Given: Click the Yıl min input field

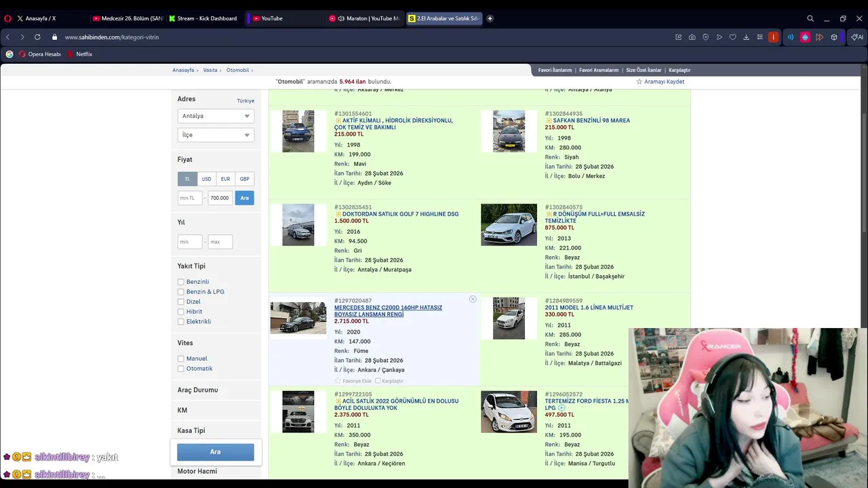Looking at the screenshot, I should tap(190, 242).
